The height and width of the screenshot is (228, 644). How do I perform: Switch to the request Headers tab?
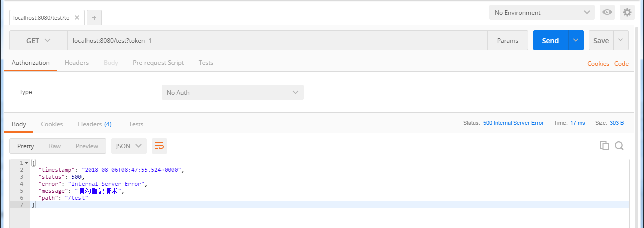(76, 63)
